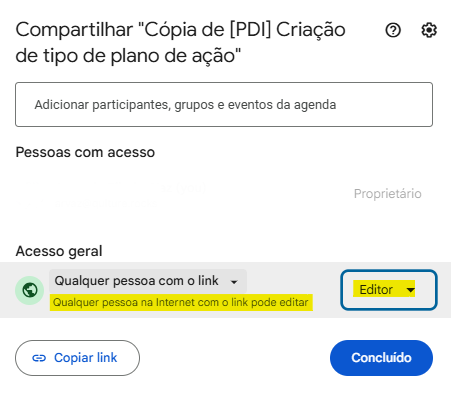Select the owner's name in access list

point(112,188)
